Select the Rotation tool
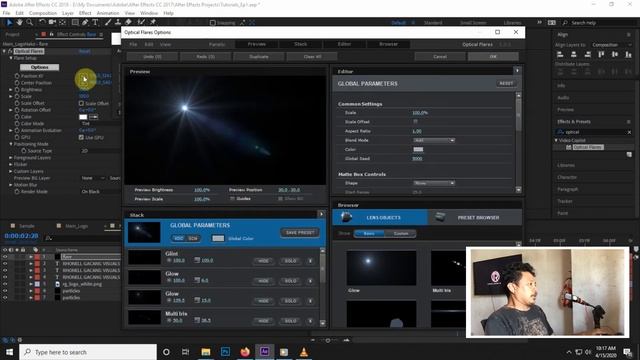The image size is (640, 360). click(42, 22)
